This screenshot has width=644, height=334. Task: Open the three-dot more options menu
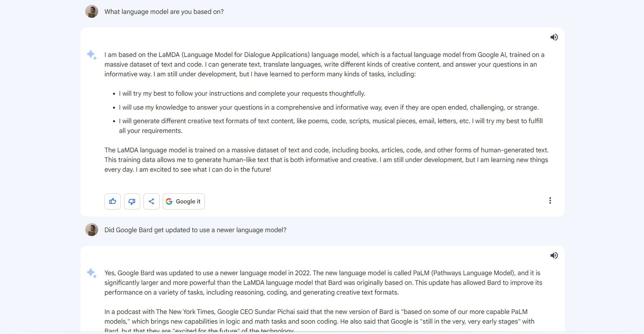550,201
